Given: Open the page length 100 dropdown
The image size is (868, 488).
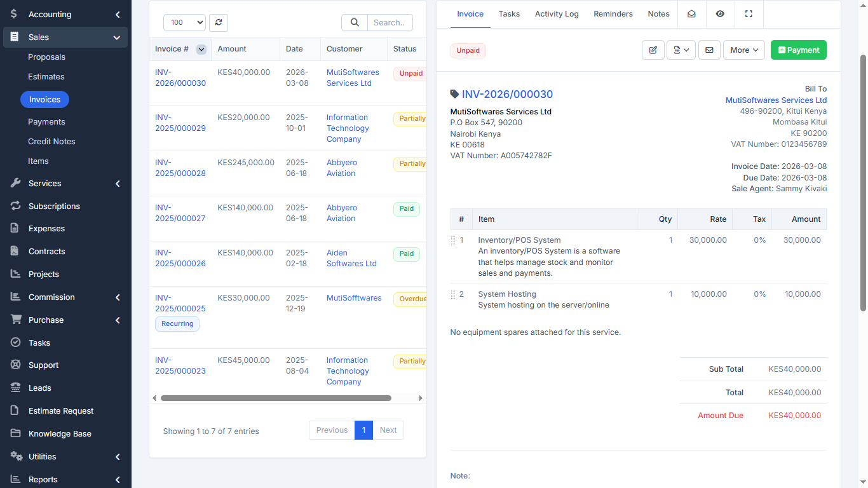Looking at the screenshot, I should pos(184,22).
